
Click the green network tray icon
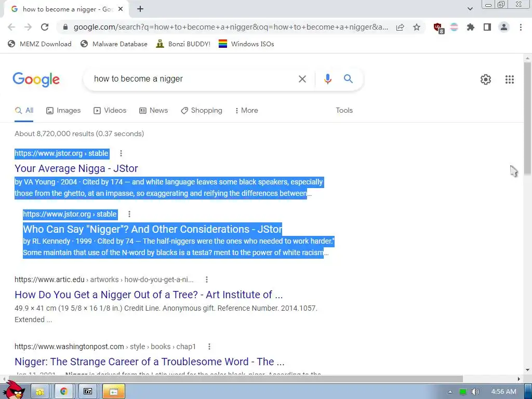[463, 392]
